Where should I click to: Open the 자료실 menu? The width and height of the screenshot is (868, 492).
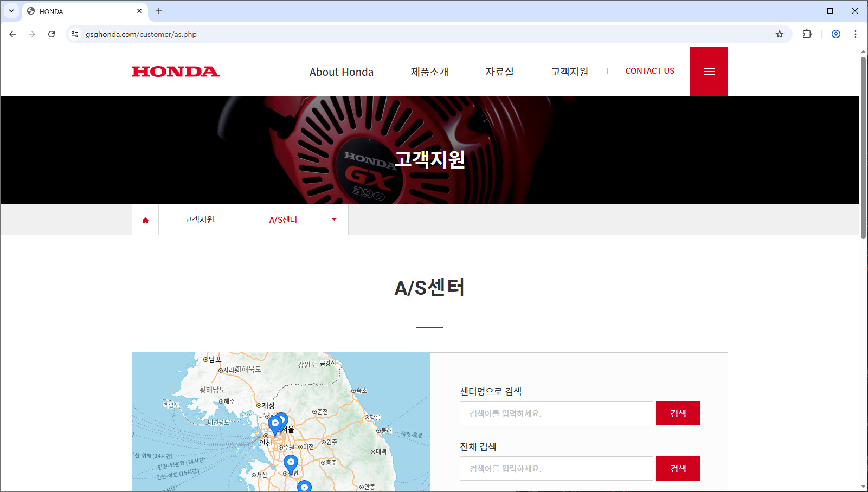[499, 72]
